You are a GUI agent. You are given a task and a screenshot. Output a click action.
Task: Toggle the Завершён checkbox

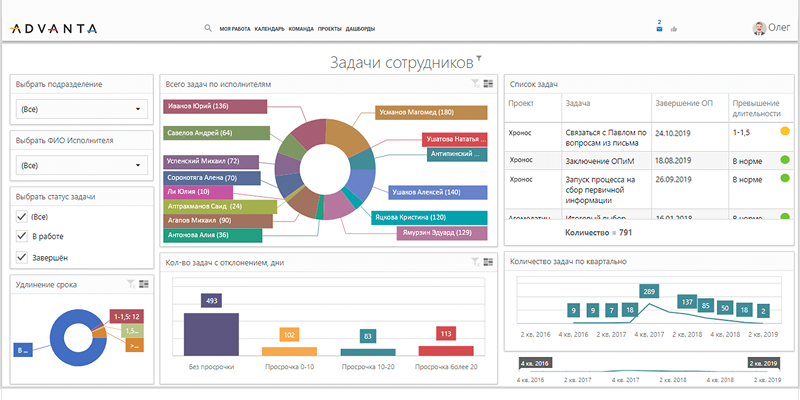22,258
